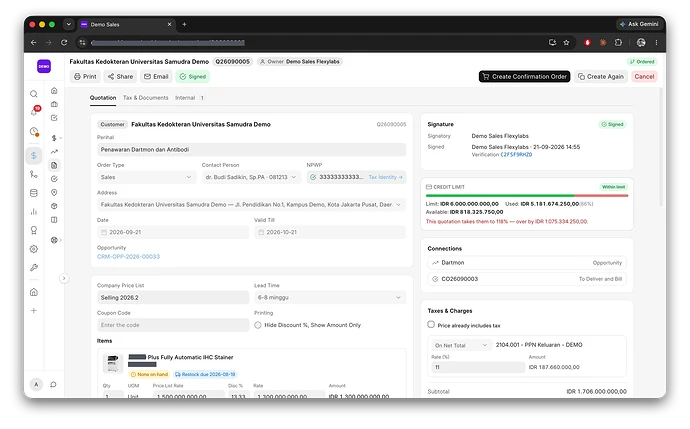Switch to Tax & Documents tab

point(146,98)
